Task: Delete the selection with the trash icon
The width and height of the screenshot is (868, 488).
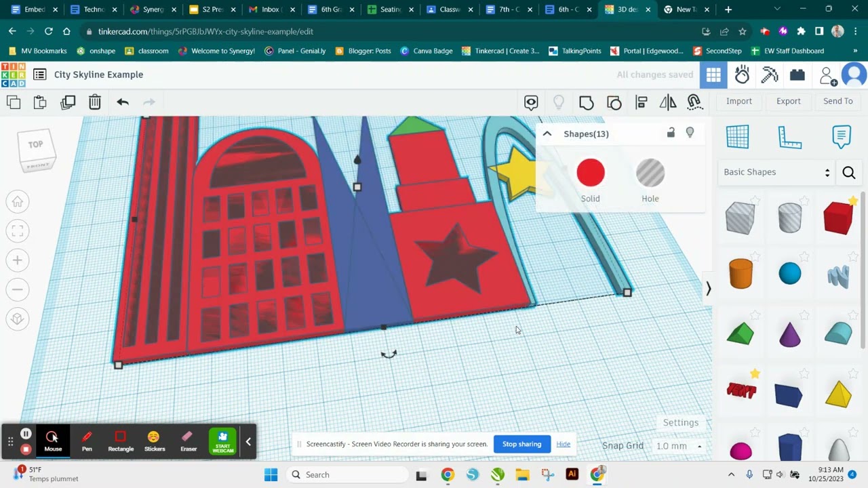Action: [x=95, y=102]
